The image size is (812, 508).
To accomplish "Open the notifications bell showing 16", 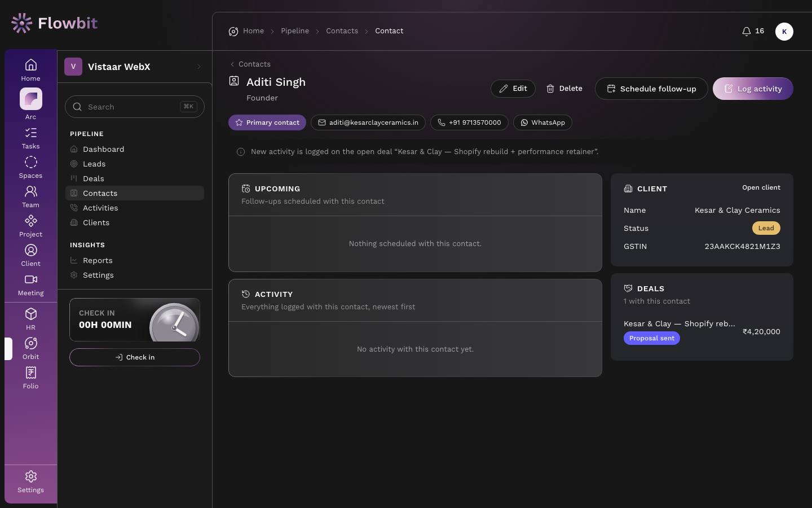I will coord(753,31).
